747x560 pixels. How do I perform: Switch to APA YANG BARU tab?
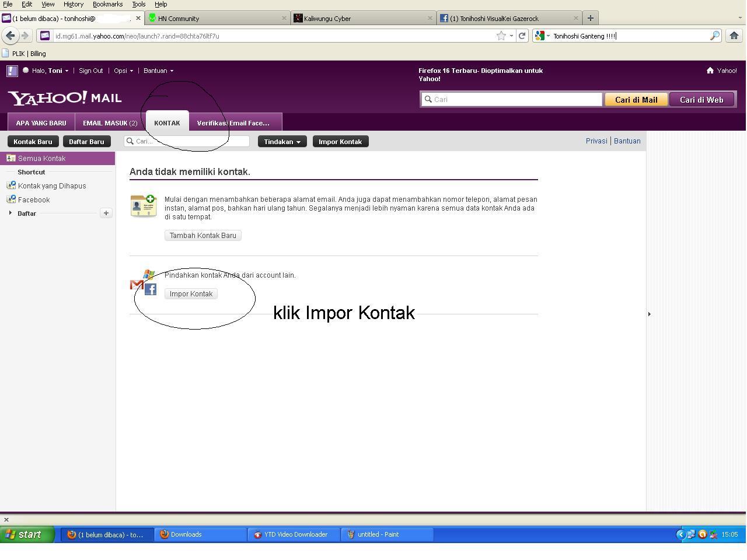[41, 123]
